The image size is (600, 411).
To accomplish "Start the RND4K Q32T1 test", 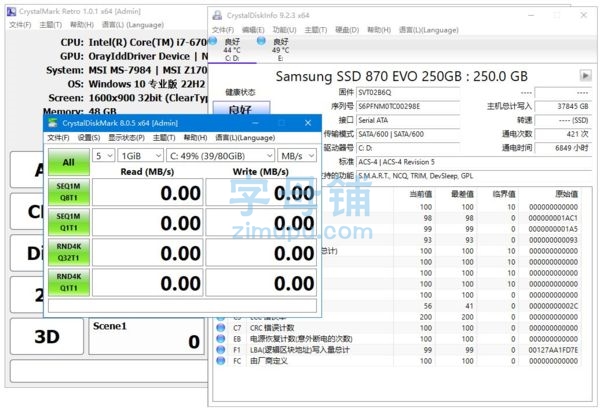I will click(x=69, y=252).
